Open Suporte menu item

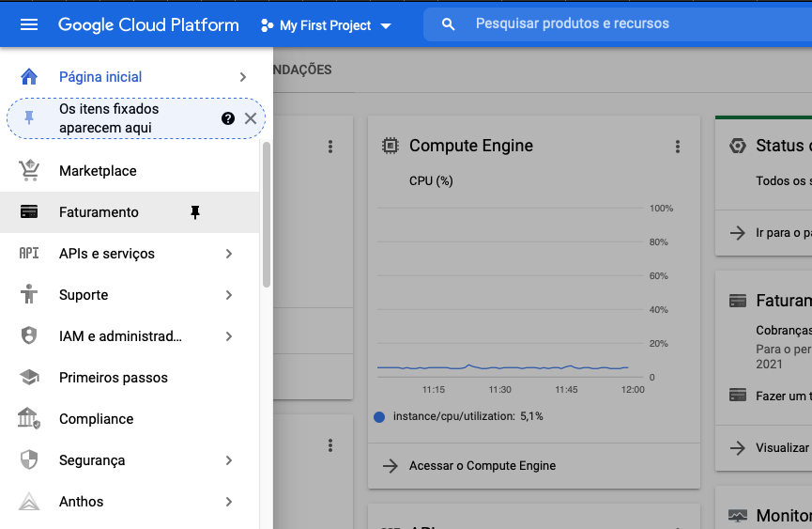click(130, 295)
